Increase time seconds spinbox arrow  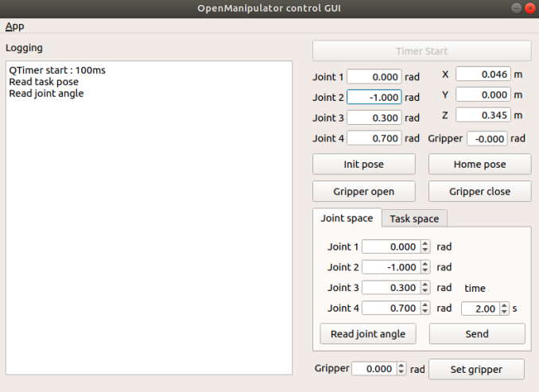504,305
